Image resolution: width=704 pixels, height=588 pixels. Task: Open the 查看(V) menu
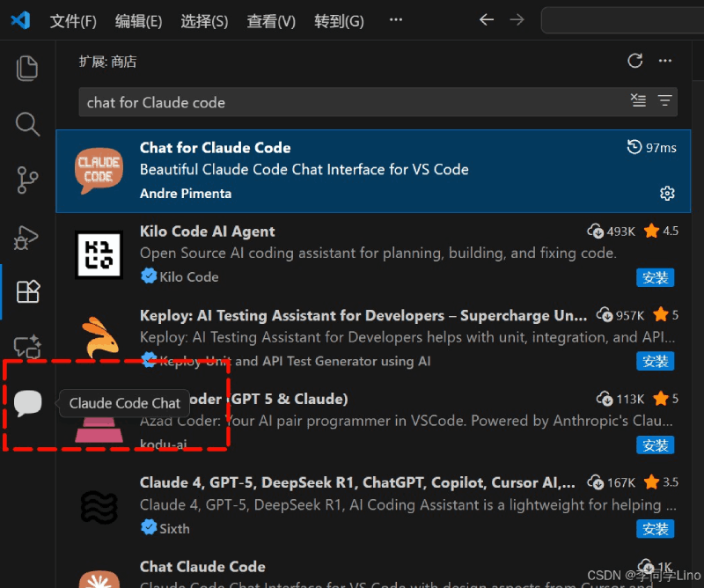tap(271, 21)
